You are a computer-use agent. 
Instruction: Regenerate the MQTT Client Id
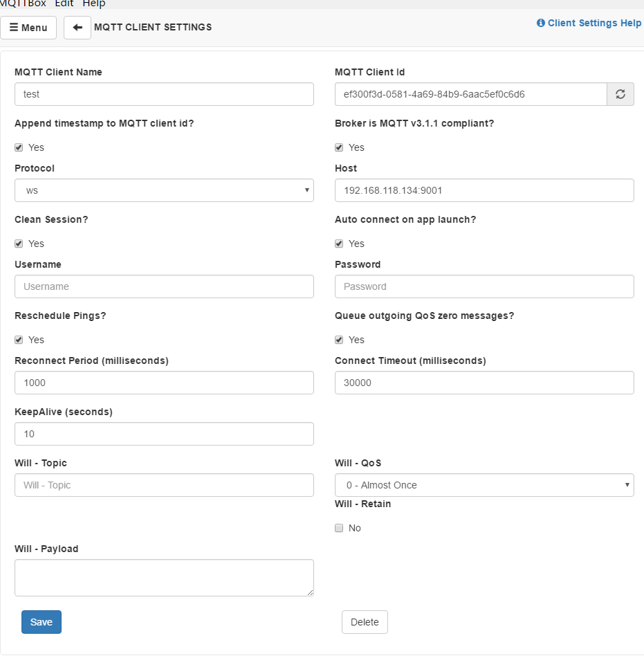[x=620, y=94]
